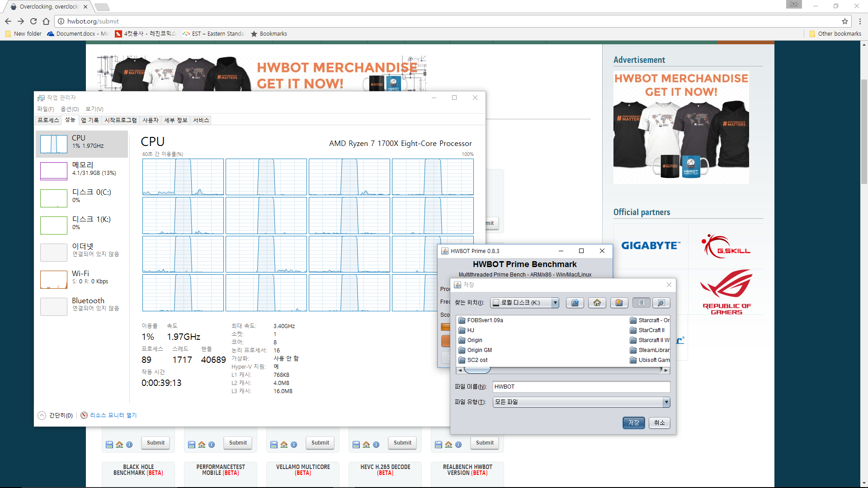Select the SC2 ost folder
This screenshot has height=488, width=868.
(x=473, y=360)
